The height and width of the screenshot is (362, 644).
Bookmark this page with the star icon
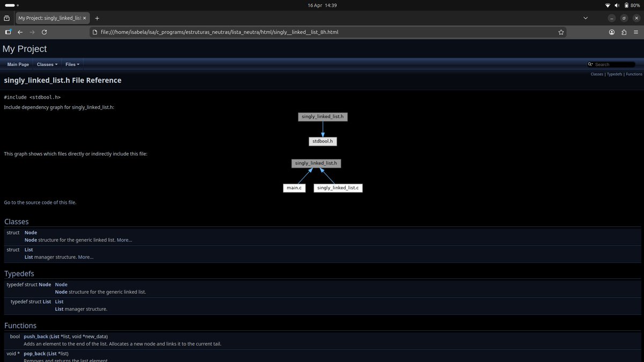pyautogui.click(x=561, y=32)
